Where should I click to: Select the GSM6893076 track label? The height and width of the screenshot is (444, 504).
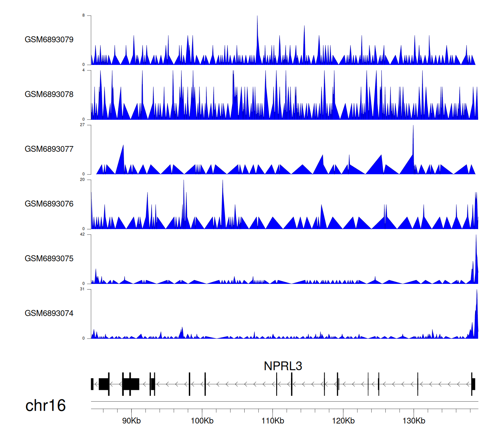[x=49, y=204]
